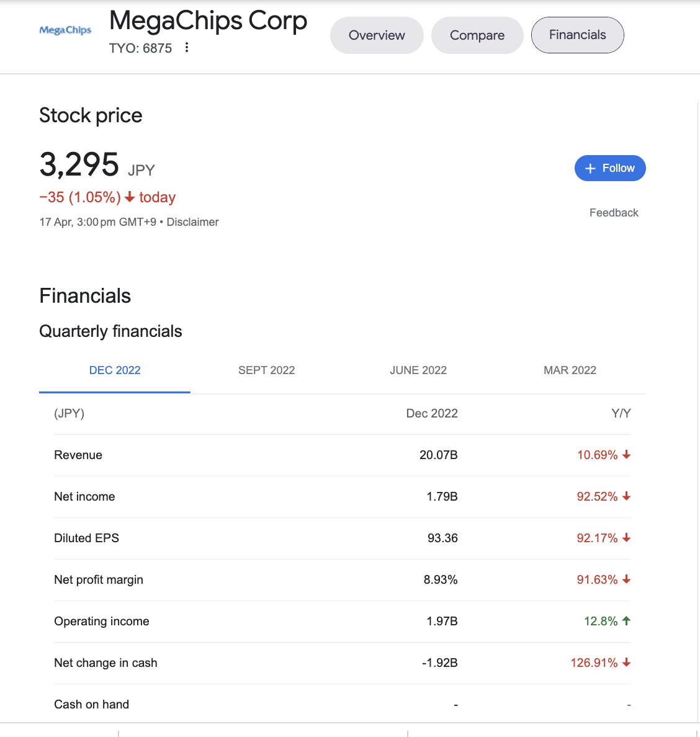
Task: Follow the MegaChips Corp stock
Action: 610,169
